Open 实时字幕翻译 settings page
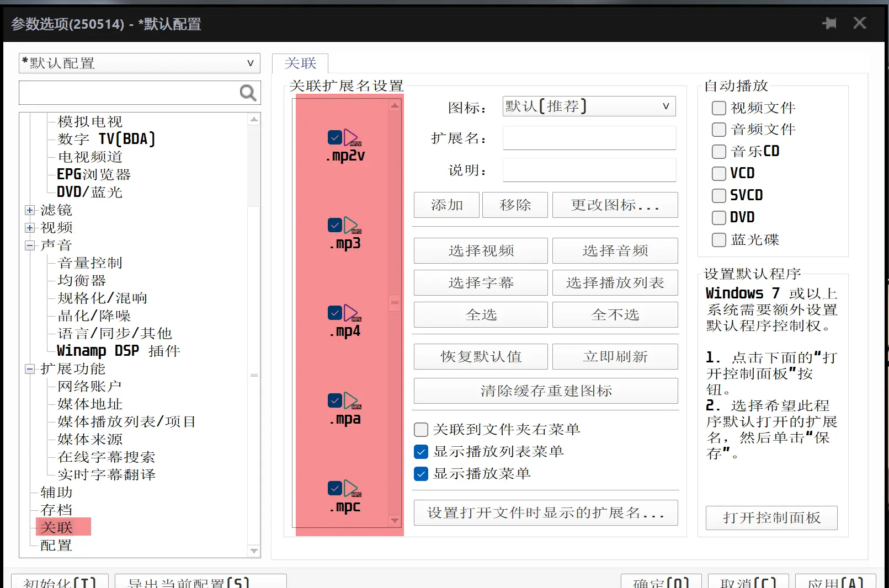This screenshot has height=588, width=889. [107, 474]
